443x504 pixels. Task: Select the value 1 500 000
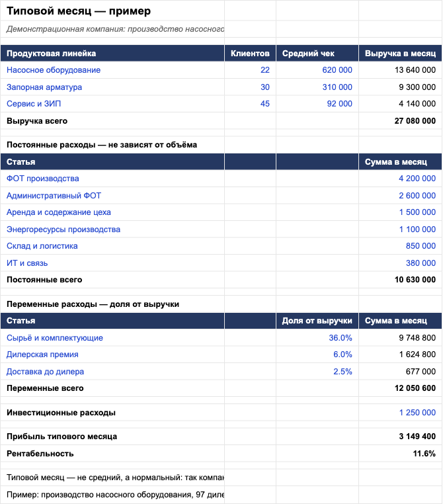click(x=400, y=212)
